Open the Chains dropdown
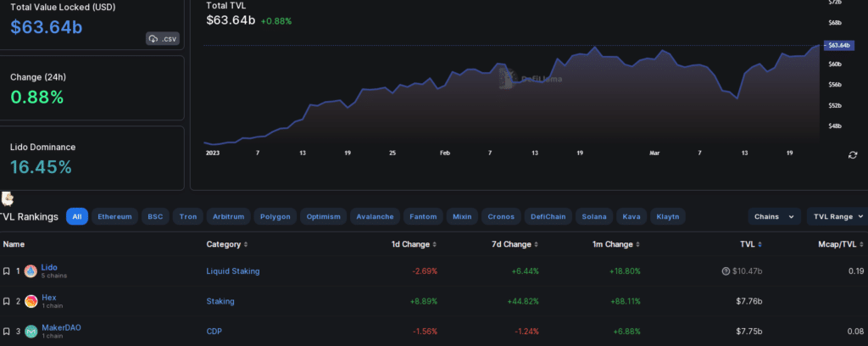868x346 pixels. tap(774, 216)
